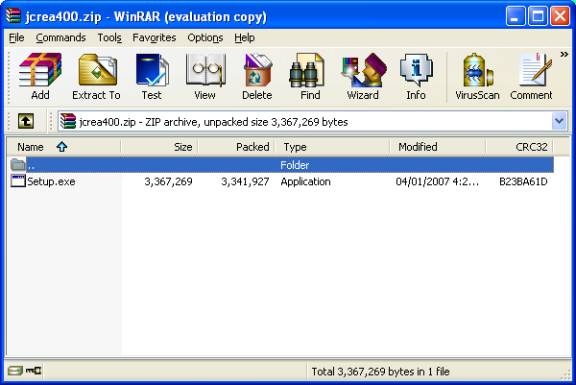Image resolution: width=576 pixels, height=385 pixels.
Task: Sort by Type column header
Action: tap(332, 147)
